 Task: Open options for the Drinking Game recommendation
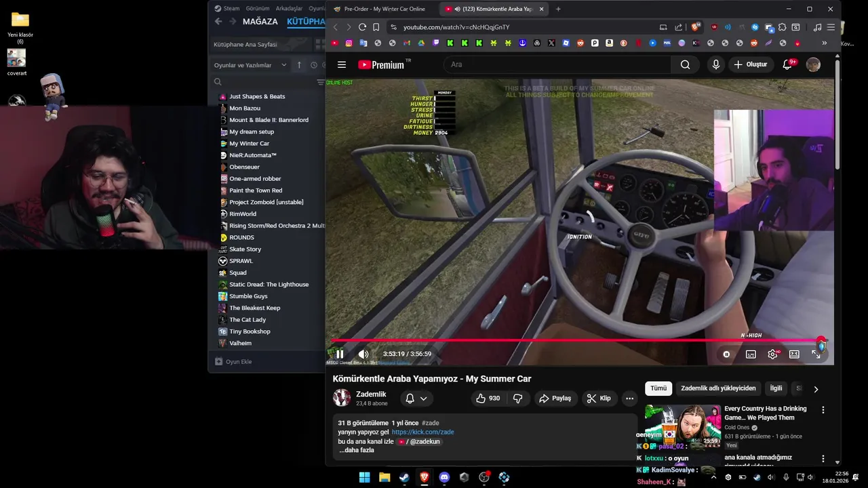tap(823, 410)
